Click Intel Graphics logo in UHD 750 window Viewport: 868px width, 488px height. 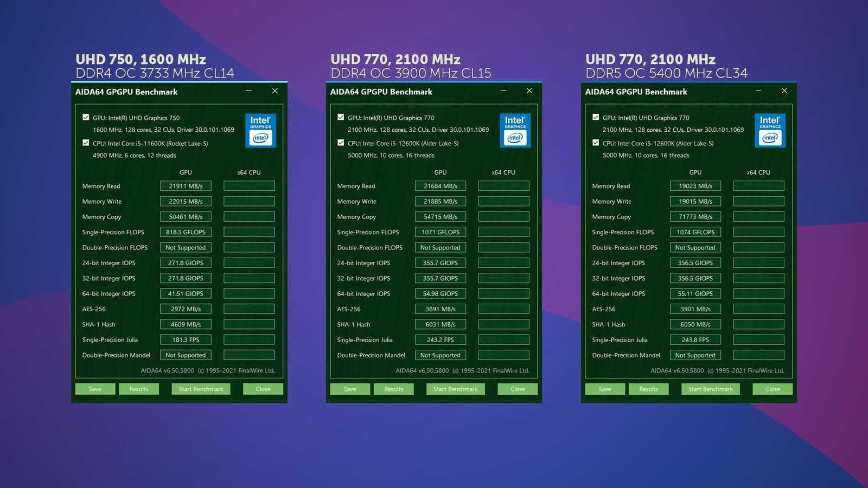point(260,131)
